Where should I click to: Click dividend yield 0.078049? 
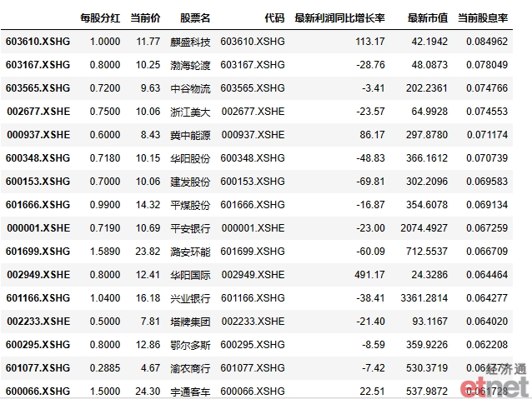pos(487,65)
